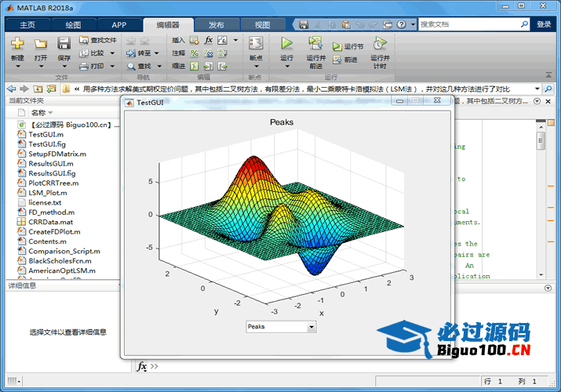Switch to the Plots (绘图) tab

(73, 24)
